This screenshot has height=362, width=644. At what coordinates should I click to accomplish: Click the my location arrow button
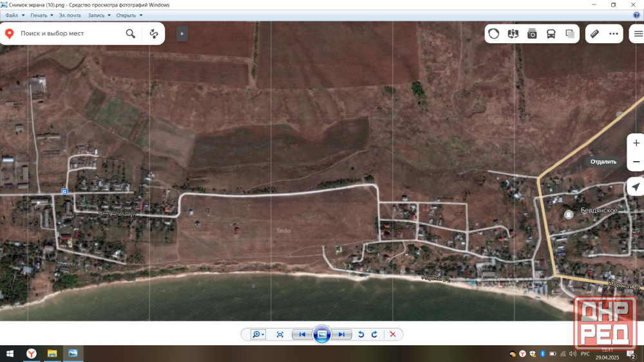[636, 187]
